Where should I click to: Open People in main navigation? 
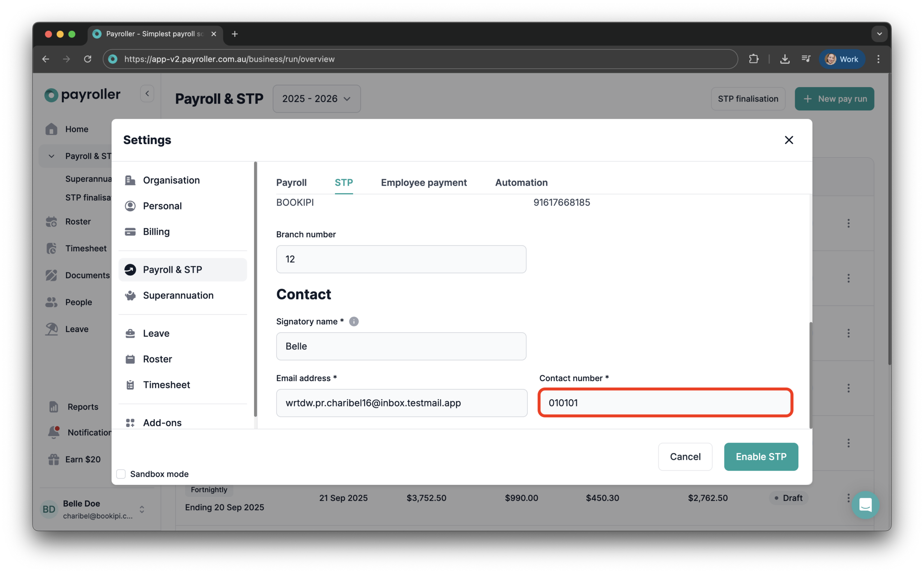coord(79,302)
